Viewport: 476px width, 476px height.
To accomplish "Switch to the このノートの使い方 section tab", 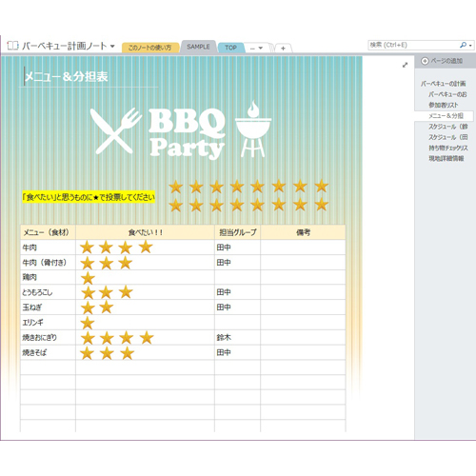I will [149, 48].
